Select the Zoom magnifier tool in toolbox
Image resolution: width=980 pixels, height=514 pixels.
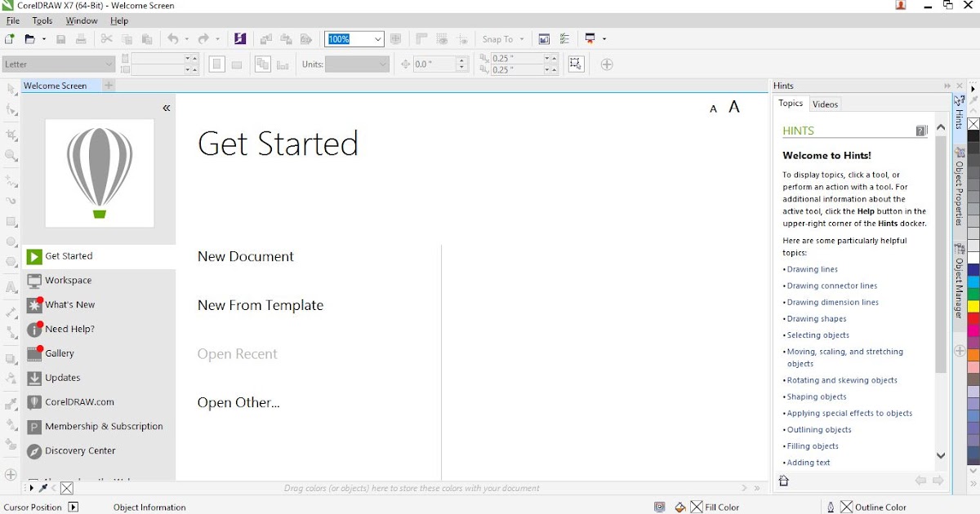[x=11, y=155]
